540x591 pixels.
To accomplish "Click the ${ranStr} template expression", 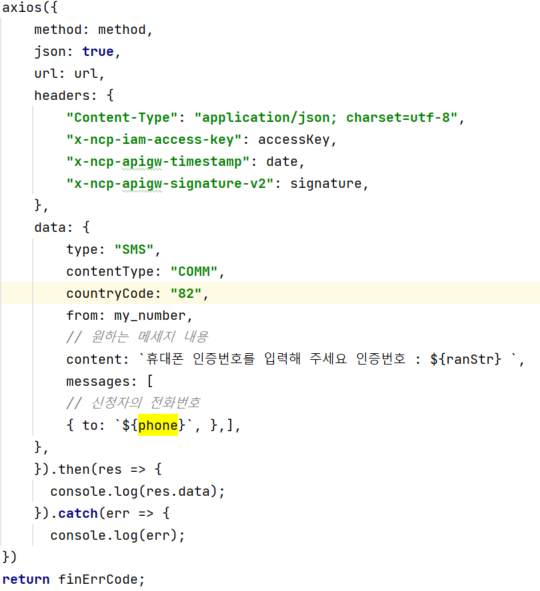I will 465,359.
